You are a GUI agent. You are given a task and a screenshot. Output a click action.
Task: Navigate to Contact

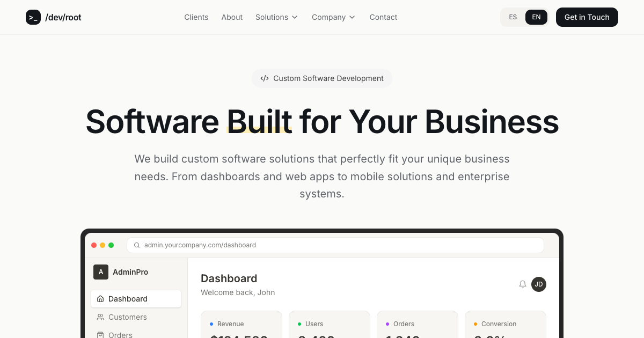pyautogui.click(x=383, y=17)
